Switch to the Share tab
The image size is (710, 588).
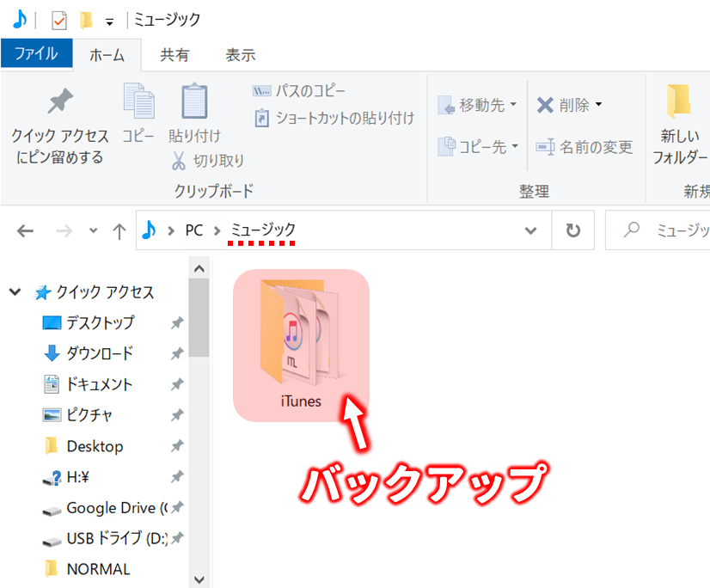[x=174, y=54]
